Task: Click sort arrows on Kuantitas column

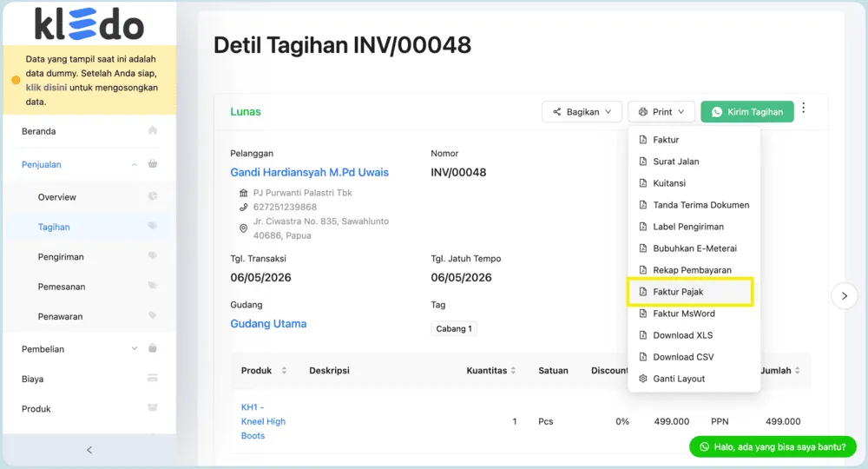Action: coord(513,371)
